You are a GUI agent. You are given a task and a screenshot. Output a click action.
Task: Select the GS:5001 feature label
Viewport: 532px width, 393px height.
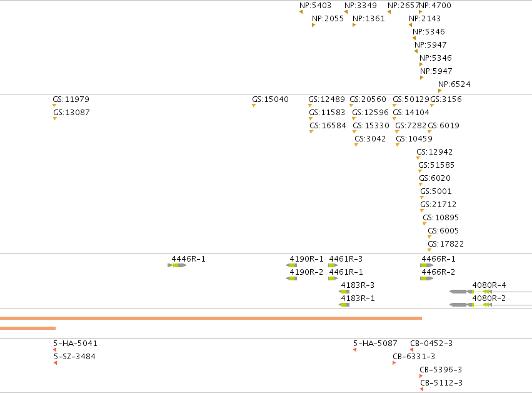[436, 191]
